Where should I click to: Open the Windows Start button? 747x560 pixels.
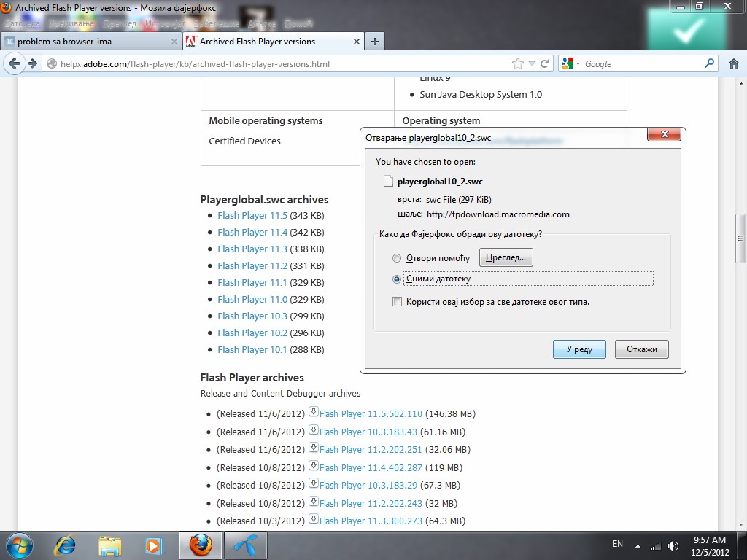19,545
